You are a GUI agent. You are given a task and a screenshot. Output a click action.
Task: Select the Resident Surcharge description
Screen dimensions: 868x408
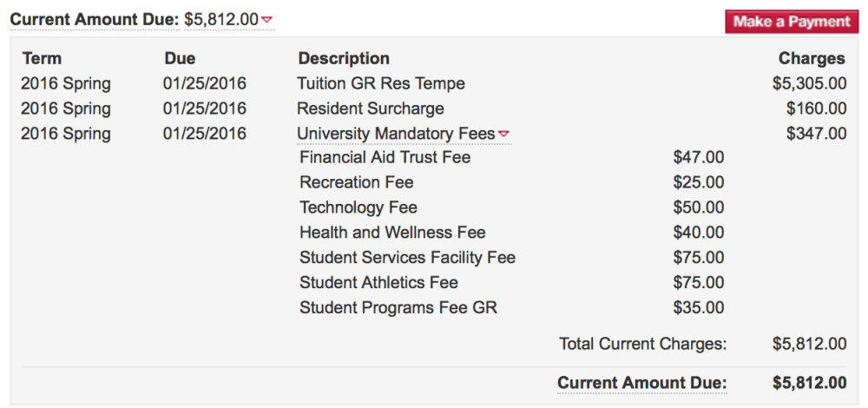click(x=371, y=109)
